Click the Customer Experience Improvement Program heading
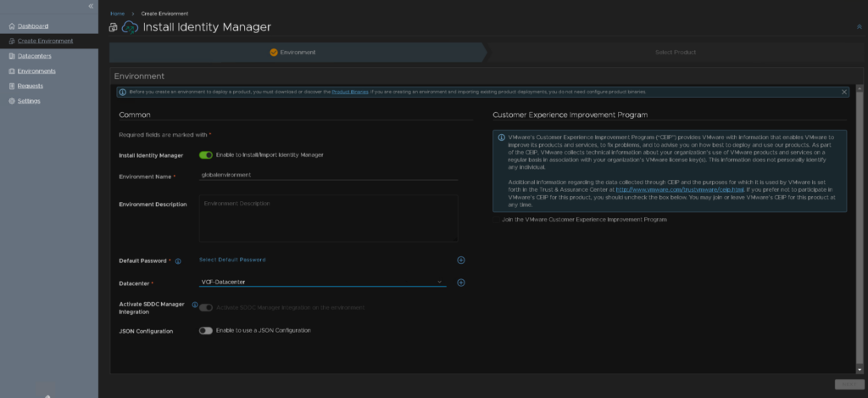The height and width of the screenshot is (398, 868). coord(570,115)
